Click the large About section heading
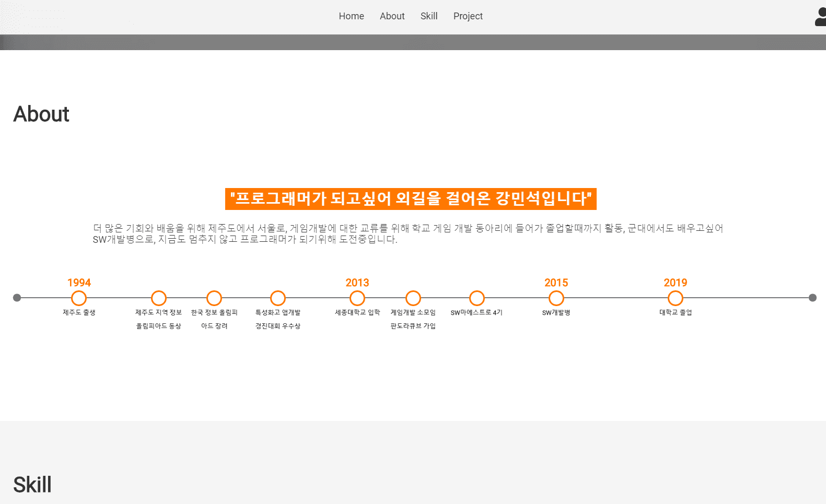 [x=41, y=114]
